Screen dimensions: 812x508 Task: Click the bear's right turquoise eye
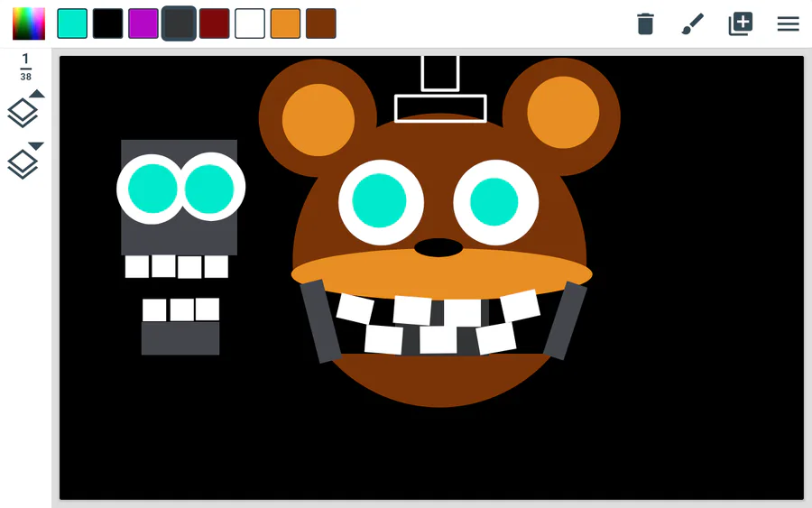494,202
